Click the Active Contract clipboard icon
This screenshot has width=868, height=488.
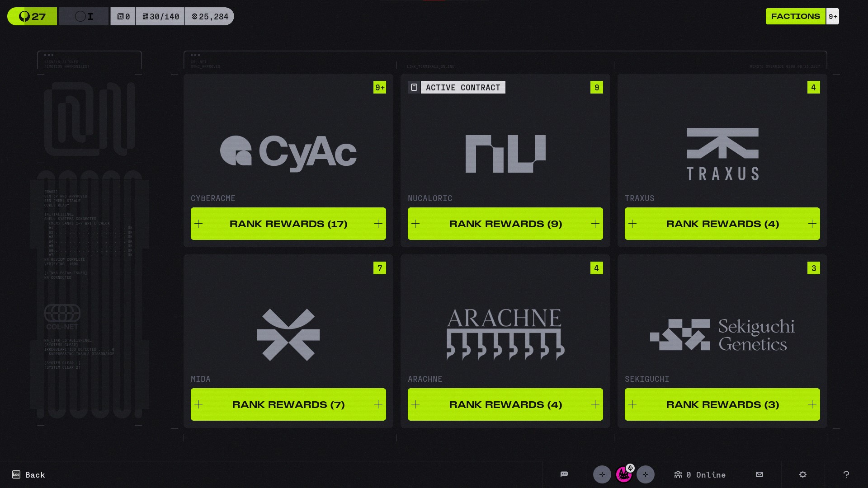[414, 87]
